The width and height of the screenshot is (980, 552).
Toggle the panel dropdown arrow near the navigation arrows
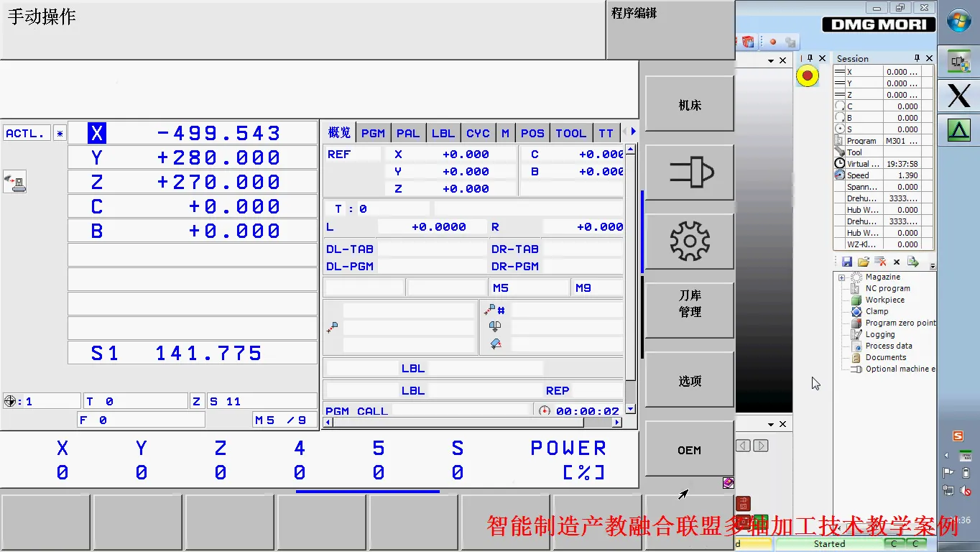pyautogui.click(x=771, y=423)
